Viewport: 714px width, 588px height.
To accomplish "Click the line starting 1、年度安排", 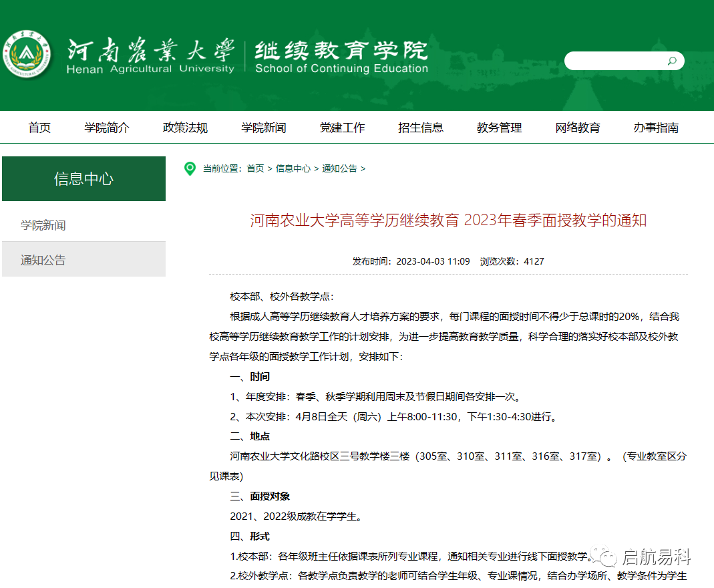I will [x=376, y=397].
